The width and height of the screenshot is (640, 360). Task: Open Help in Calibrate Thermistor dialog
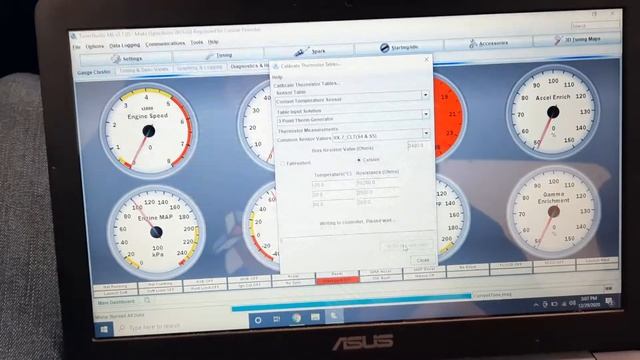(x=277, y=77)
